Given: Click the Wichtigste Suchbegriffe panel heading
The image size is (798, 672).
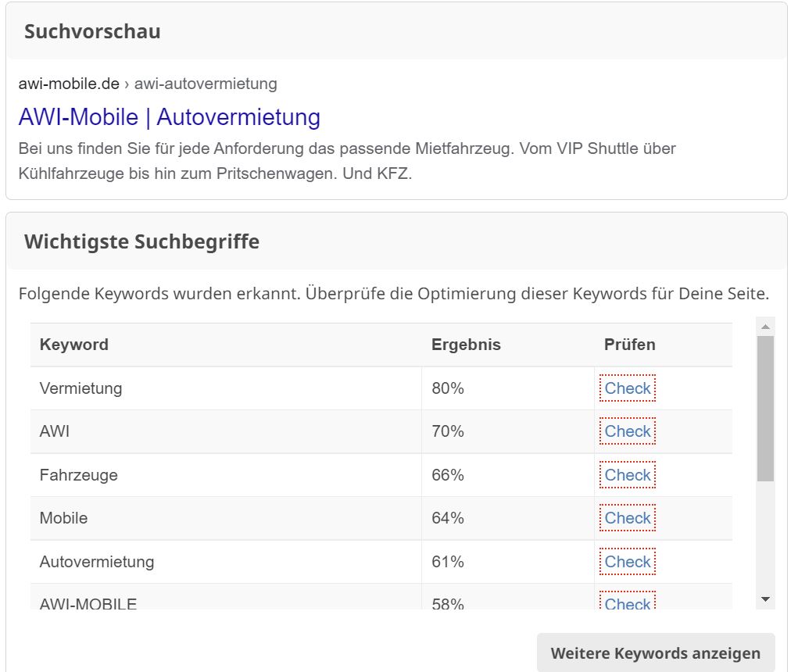Looking at the screenshot, I should pyautogui.click(x=141, y=241).
